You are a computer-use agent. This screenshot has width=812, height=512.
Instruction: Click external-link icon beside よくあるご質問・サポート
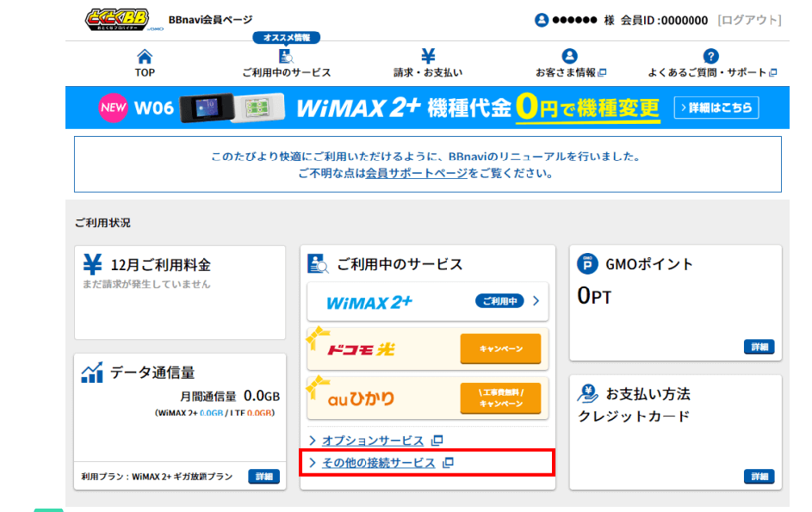tap(772, 72)
